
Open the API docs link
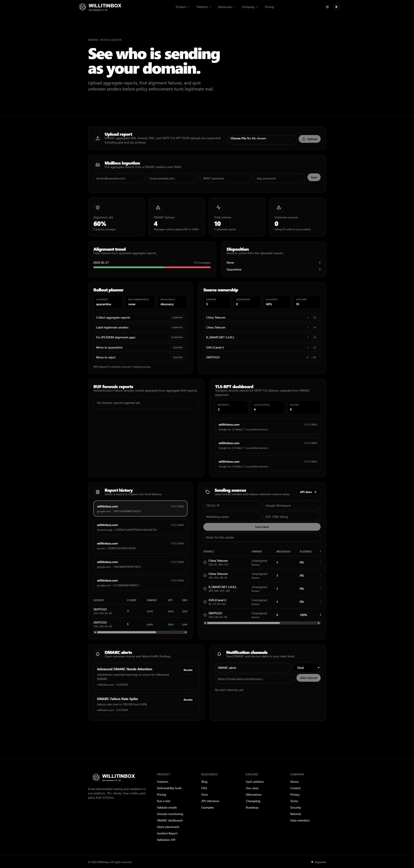308,492
